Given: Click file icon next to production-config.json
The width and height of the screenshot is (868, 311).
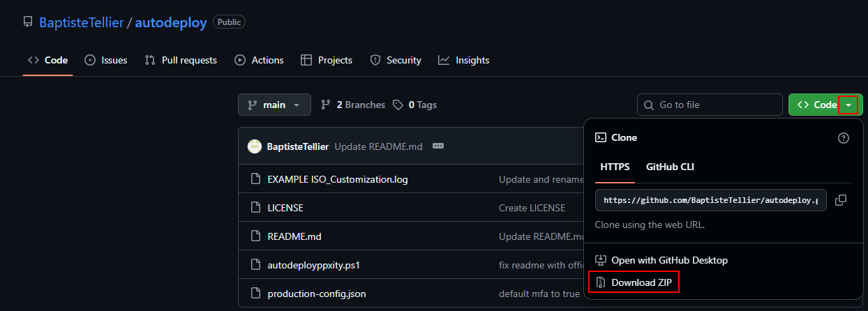Looking at the screenshot, I should 255,294.
